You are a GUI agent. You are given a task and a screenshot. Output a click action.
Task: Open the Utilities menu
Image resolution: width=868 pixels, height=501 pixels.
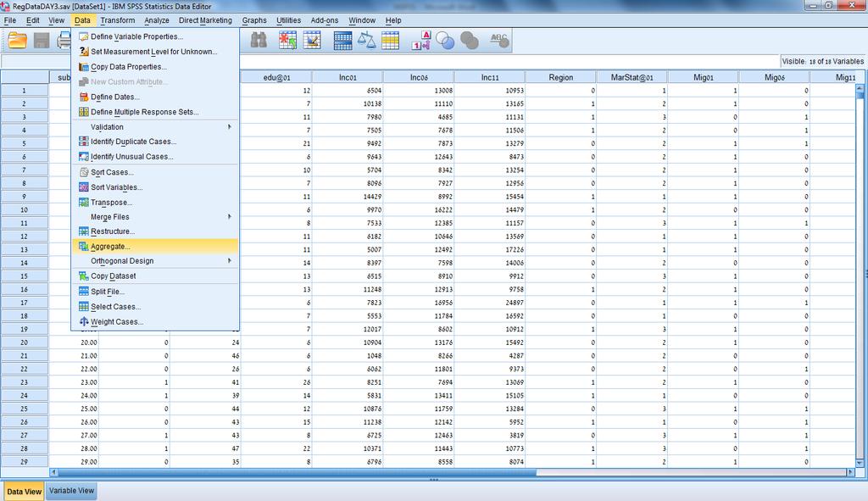288,20
